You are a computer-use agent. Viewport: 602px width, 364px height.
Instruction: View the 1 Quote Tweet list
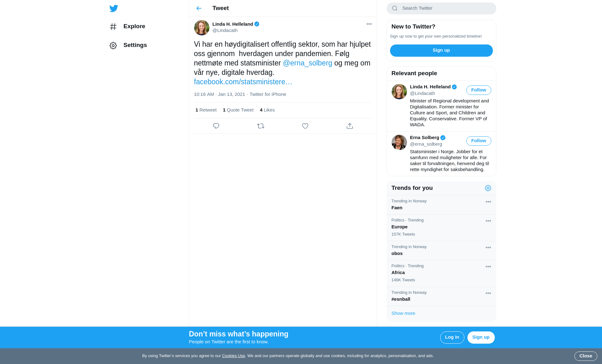(x=238, y=110)
